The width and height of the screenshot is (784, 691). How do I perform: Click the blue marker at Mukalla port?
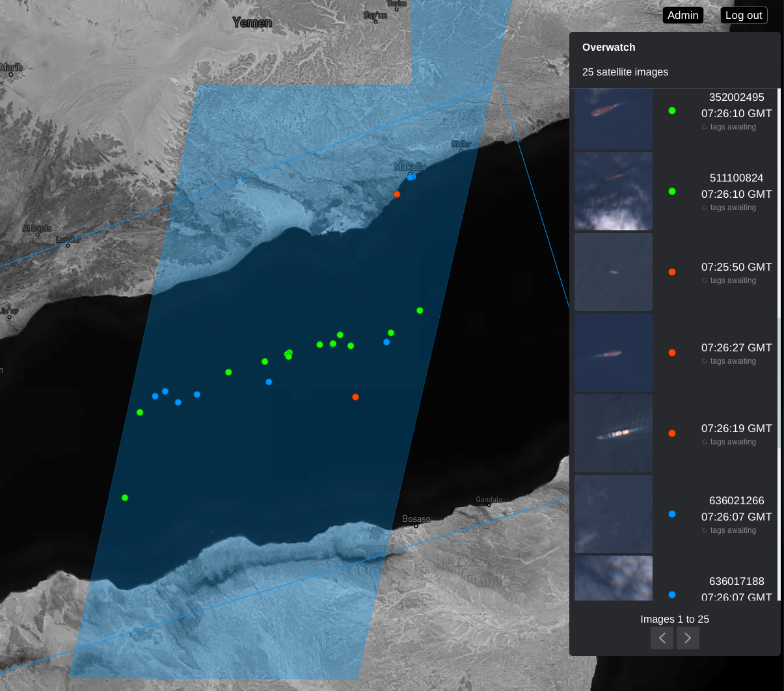411,177
